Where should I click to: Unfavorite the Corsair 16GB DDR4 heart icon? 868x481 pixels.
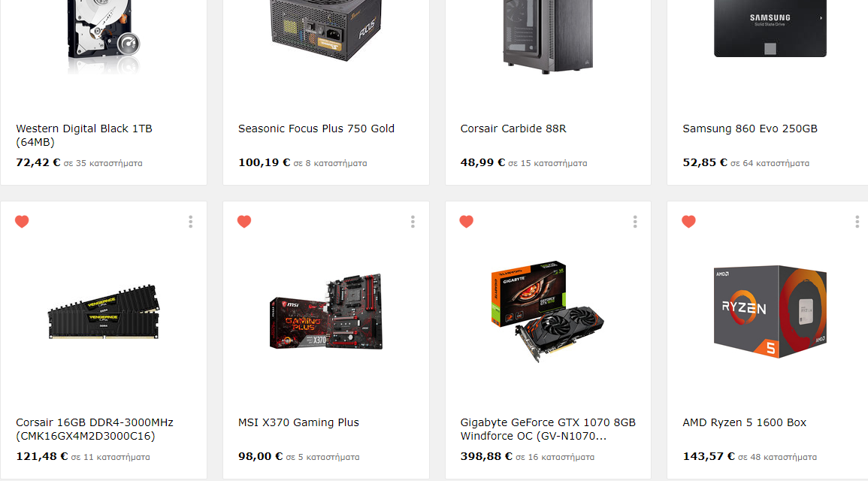click(x=22, y=222)
